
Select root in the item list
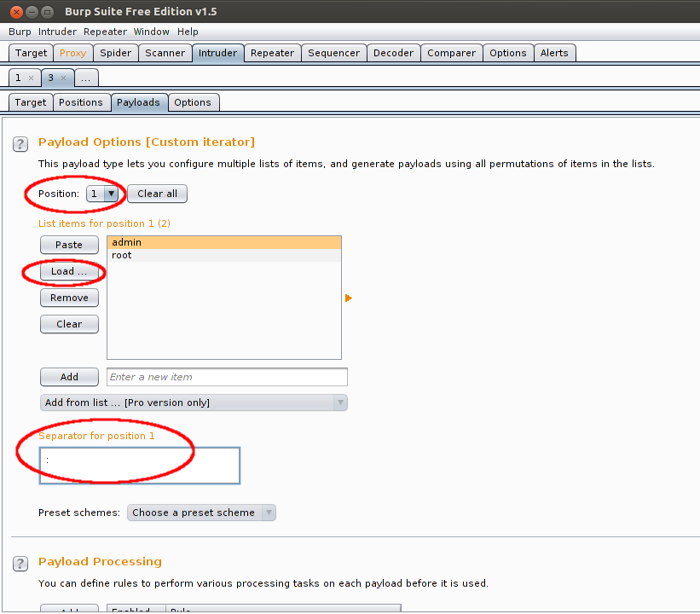tap(224, 256)
